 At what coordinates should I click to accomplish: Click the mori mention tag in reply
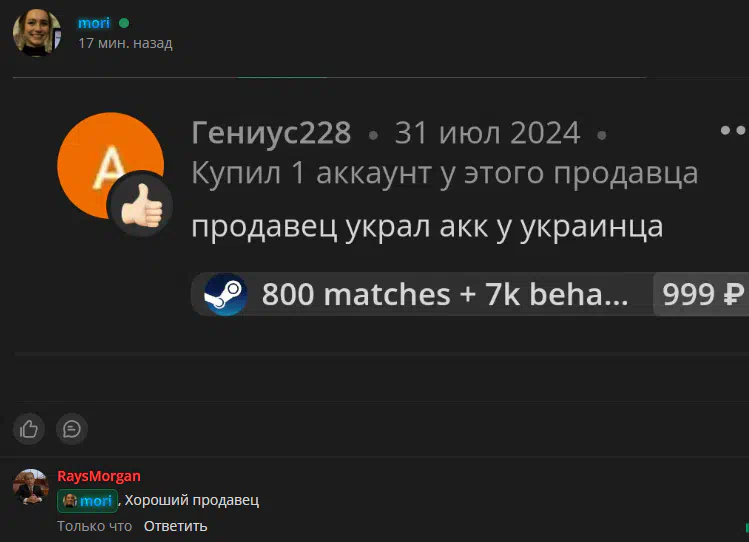[87, 500]
